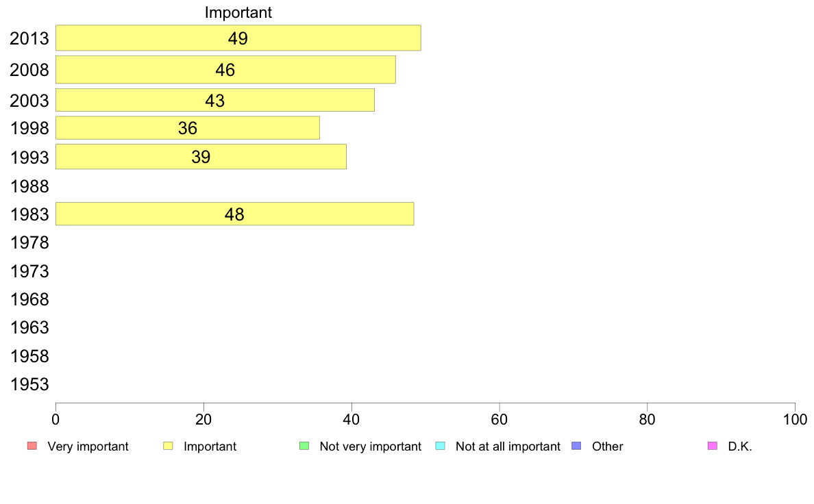Click the magenta D.K. legend swatch
The height and width of the screenshot is (504, 814).
[x=713, y=446]
